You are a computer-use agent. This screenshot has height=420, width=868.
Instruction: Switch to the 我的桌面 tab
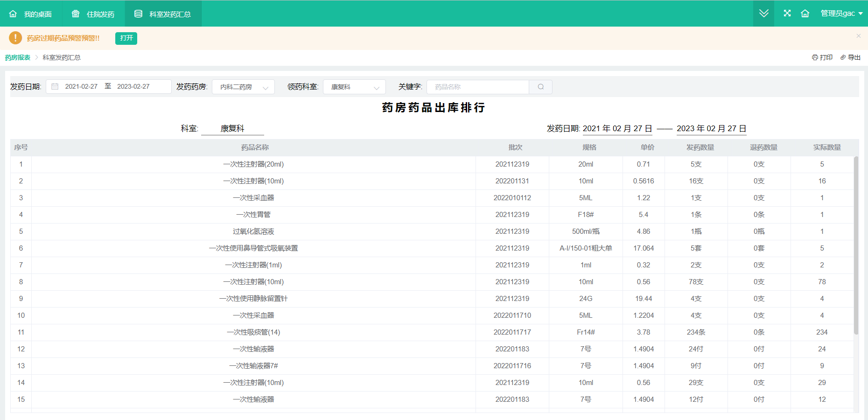coord(31,14)
